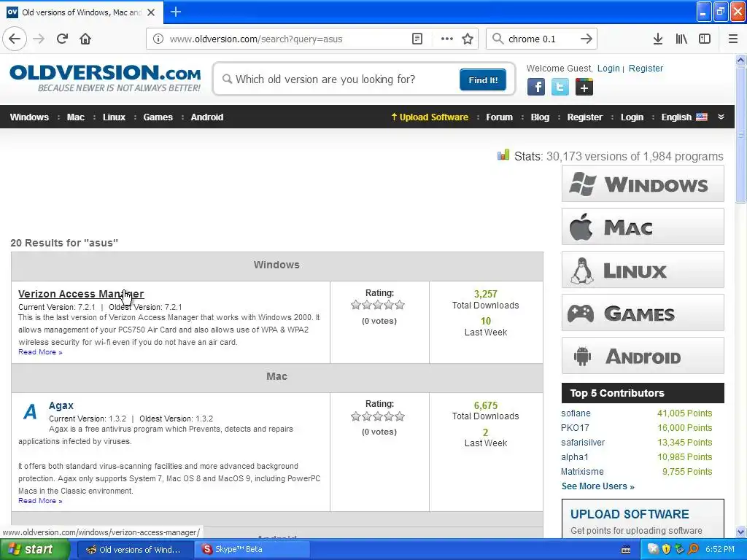The height and width of the screenshot is (560, 747).
Task: Click Read More under Agax description
Action: (x=41, y=500)
